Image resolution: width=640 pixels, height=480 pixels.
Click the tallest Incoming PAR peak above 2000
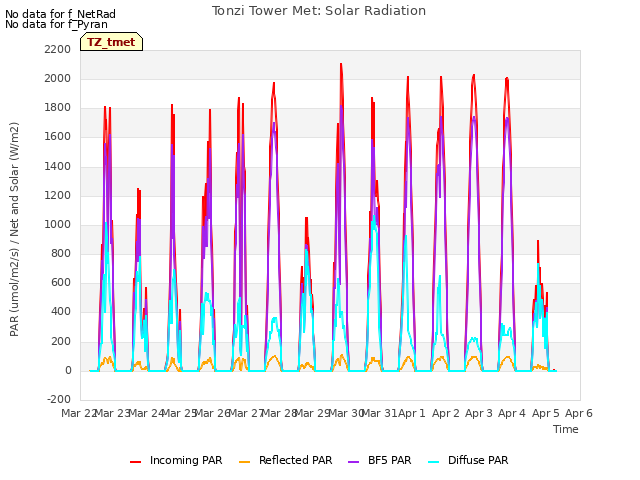point(341,64)
